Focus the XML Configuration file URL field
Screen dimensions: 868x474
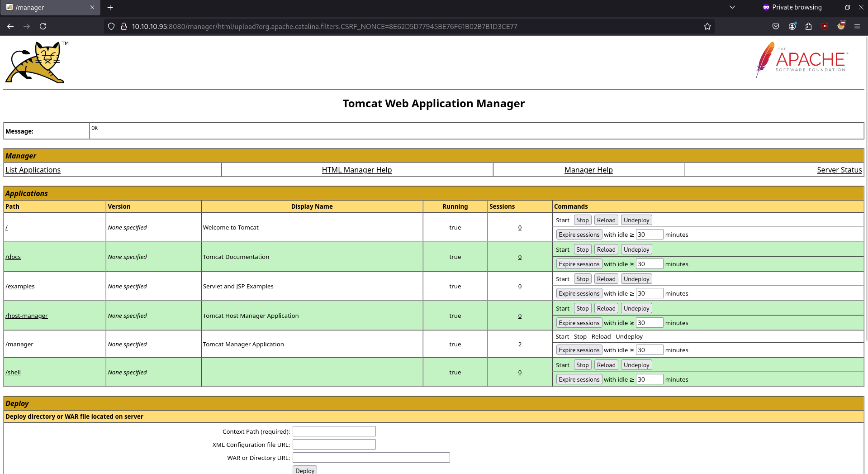point(334,445)
